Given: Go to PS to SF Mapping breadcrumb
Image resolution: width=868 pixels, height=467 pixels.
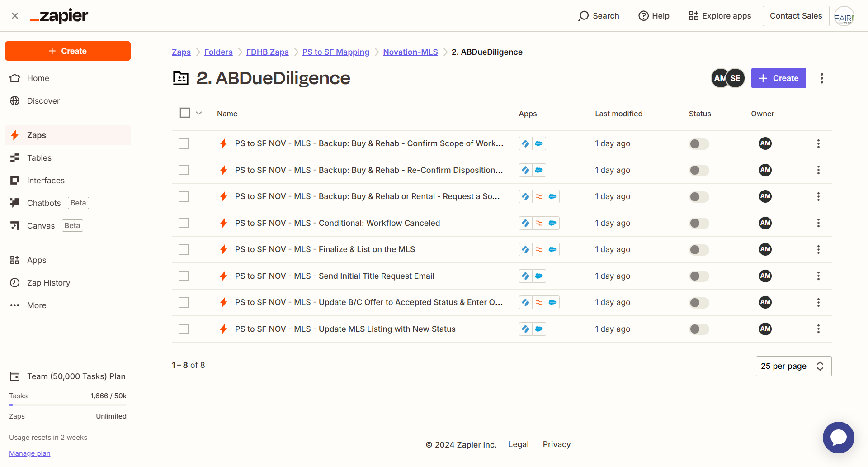Looking at the screenshot, I should pyautogui.click(x=336, y=52).
